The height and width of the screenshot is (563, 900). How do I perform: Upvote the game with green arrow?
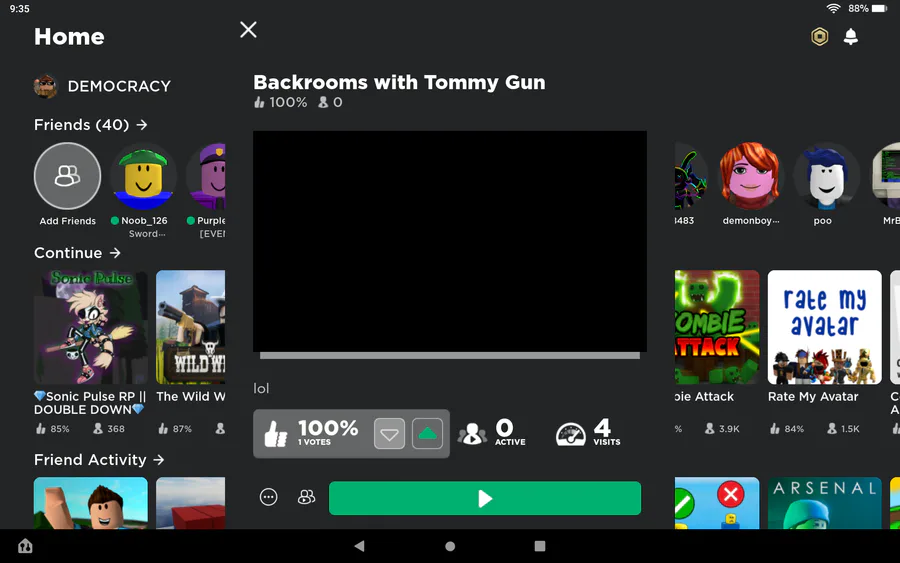point(427,434)
